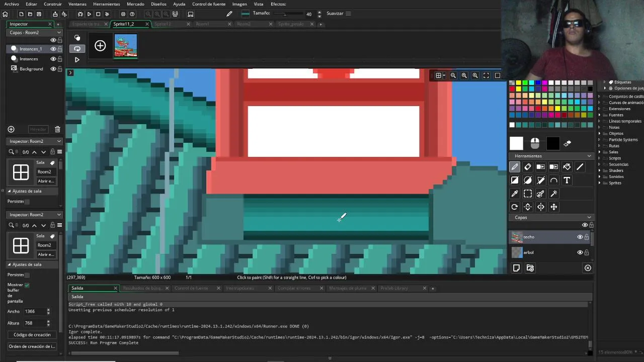Image resolution: width=644 pixels, height=362 pixels.
Task: Open the Efectos menu
Action: (278, 4)
